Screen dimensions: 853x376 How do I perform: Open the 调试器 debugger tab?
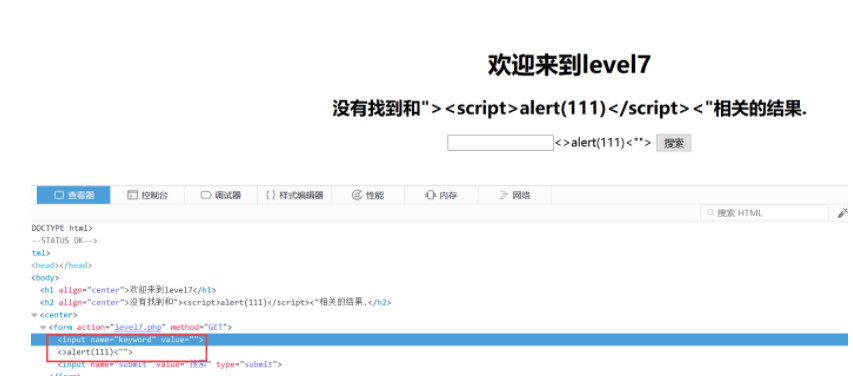(221, 195)
